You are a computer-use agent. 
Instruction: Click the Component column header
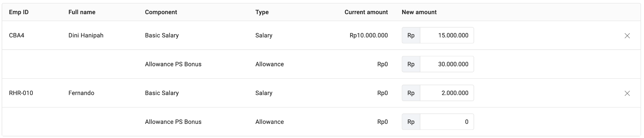point(161,12)
